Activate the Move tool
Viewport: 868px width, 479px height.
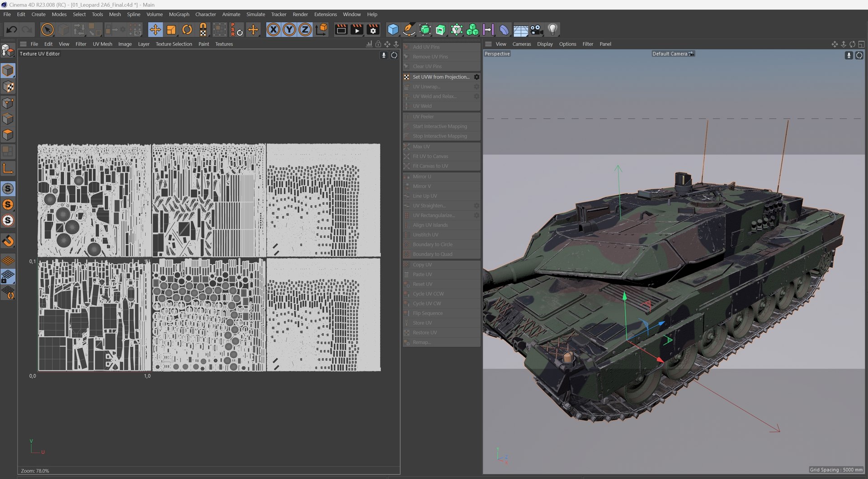pos(155,30)
